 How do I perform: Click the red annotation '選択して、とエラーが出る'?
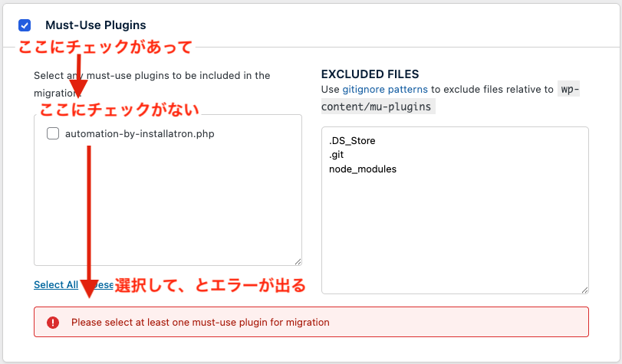(209, 285)
